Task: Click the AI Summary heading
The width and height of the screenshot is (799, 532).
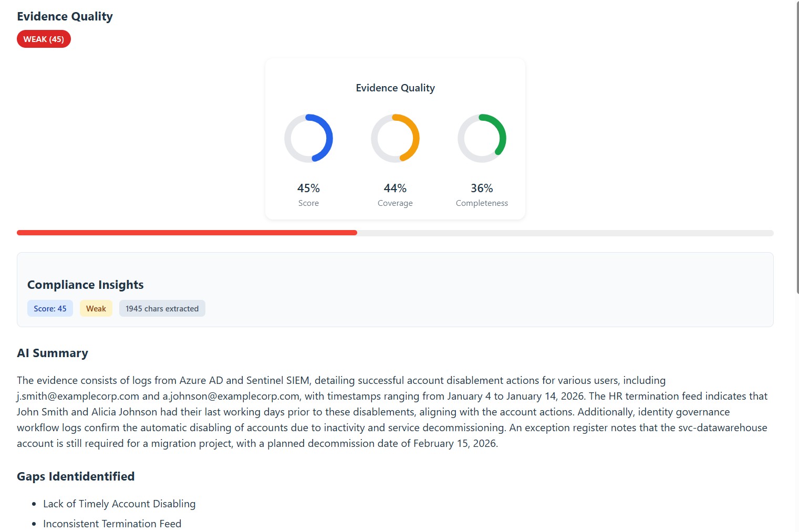Action: pyautogui.click(x=53, y=353)
